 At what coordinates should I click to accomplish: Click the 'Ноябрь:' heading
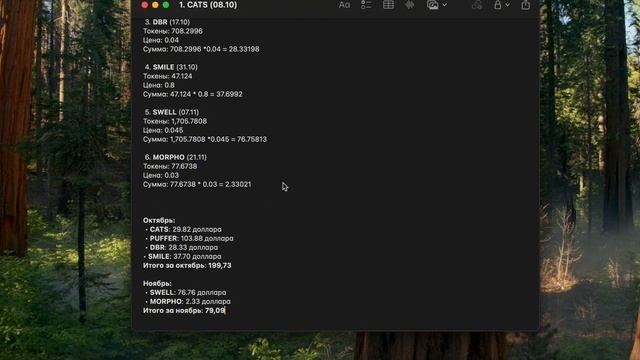tap(157, 283)
